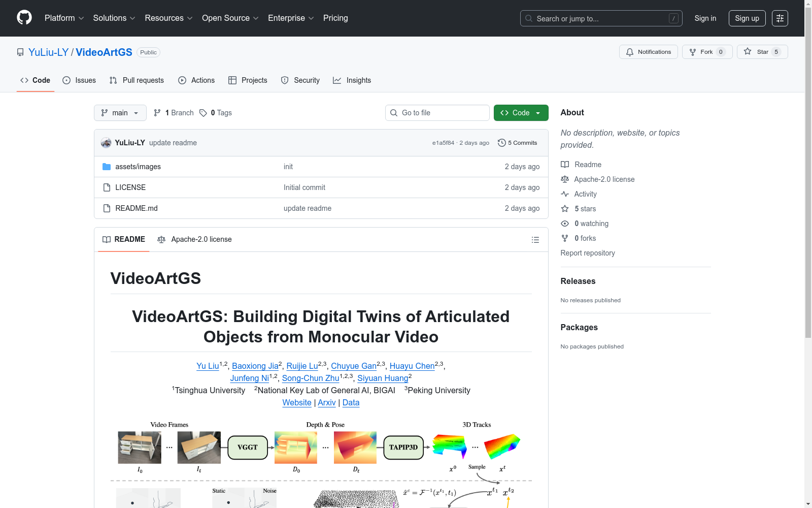Open the assets/images folder

click(x=138, y=167)
